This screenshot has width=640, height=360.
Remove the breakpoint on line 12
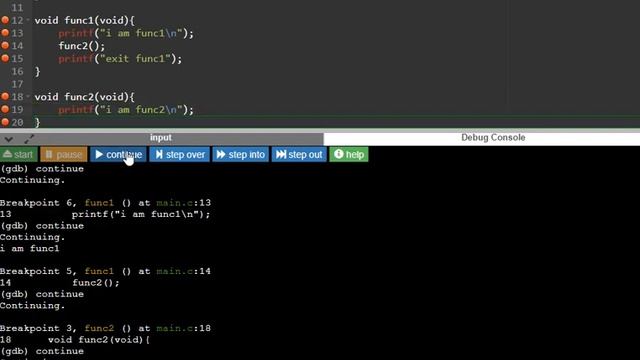[5, 20]
